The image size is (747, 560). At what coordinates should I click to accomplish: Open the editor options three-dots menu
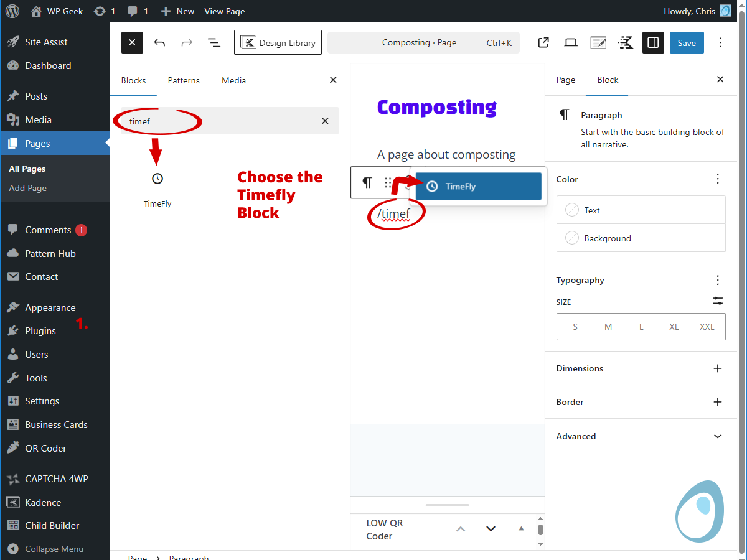click(720, 42)
